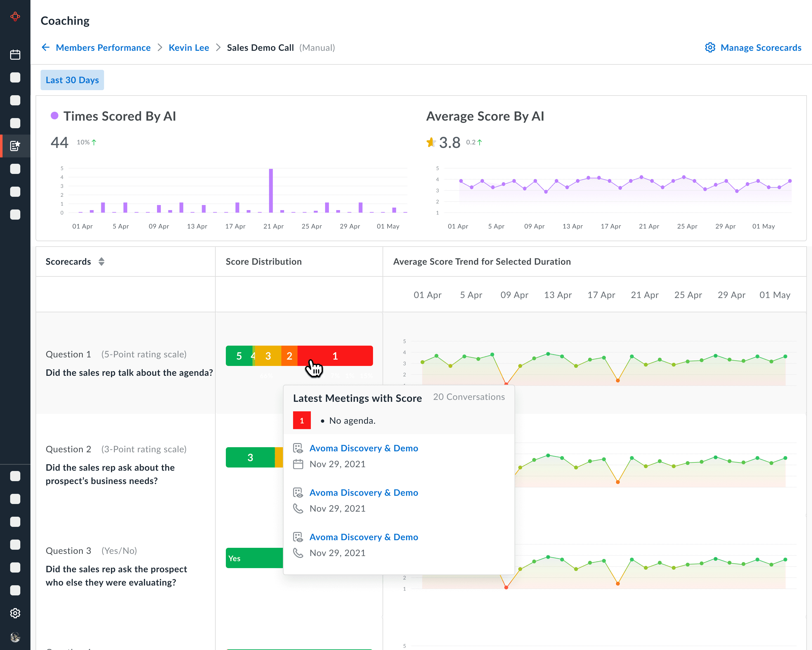Click calendar icon next to first Nov 29, 2021 date
Viewport: 812px width, 650px height.
pyautogui.click(x=298, y=464)
